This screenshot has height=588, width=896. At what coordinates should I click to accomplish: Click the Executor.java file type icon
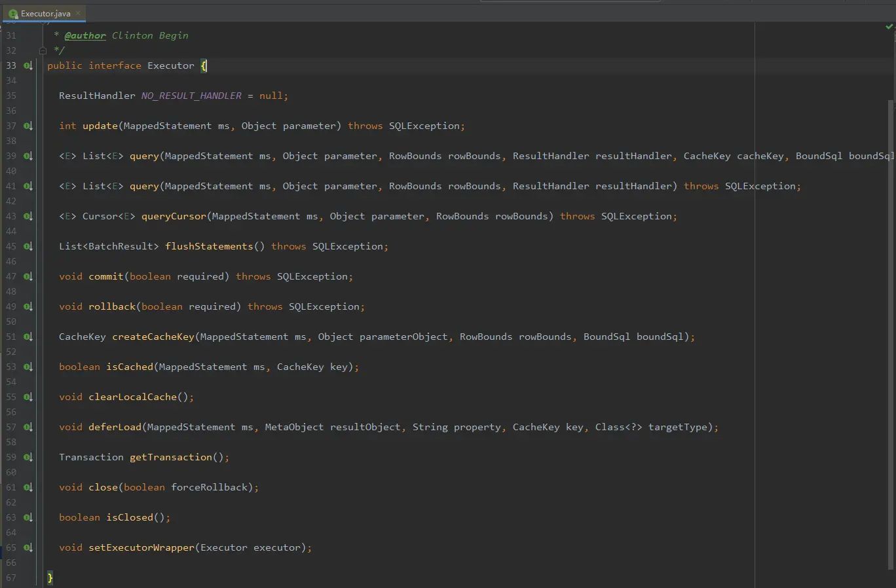tap(13, 13)
